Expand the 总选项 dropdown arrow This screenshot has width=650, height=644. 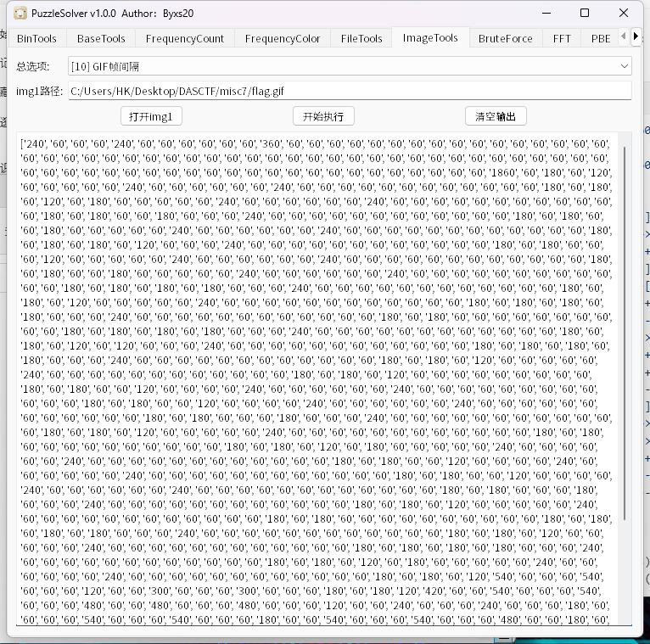point(625,66)
